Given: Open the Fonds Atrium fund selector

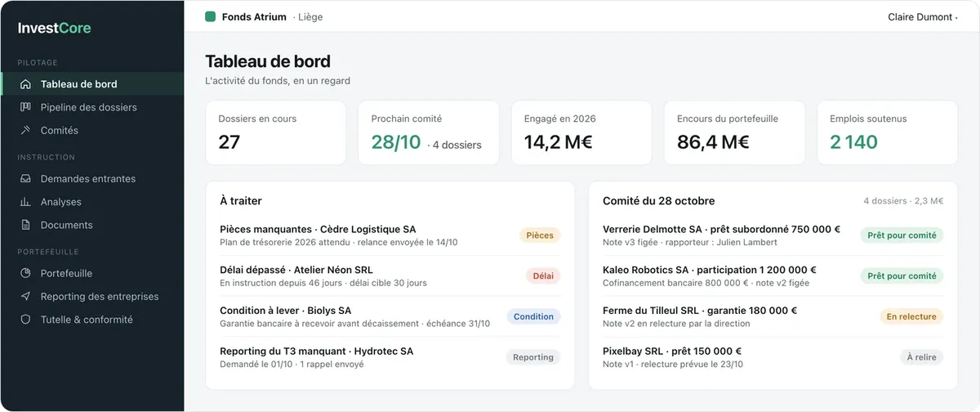Looking at the screenshot, I should (264, 16).
